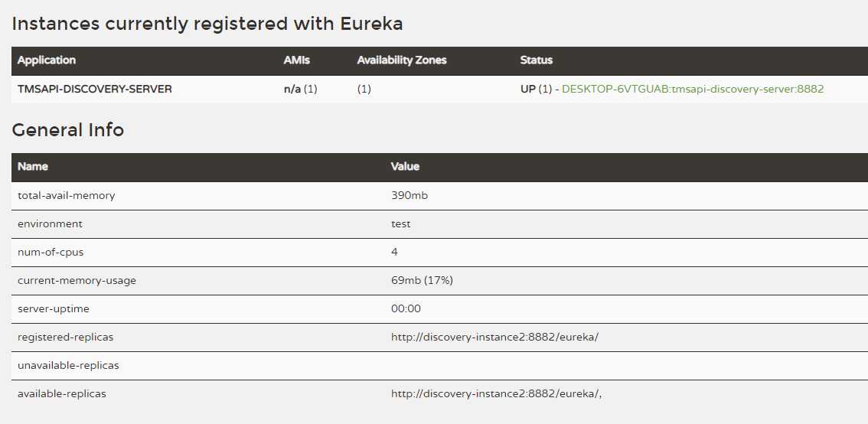Click the TMSAPI-DISCOVERY-SERVER application name
The height and width of the screenshot is (424, 868).
pyautogui.click(x=95, y=89)
